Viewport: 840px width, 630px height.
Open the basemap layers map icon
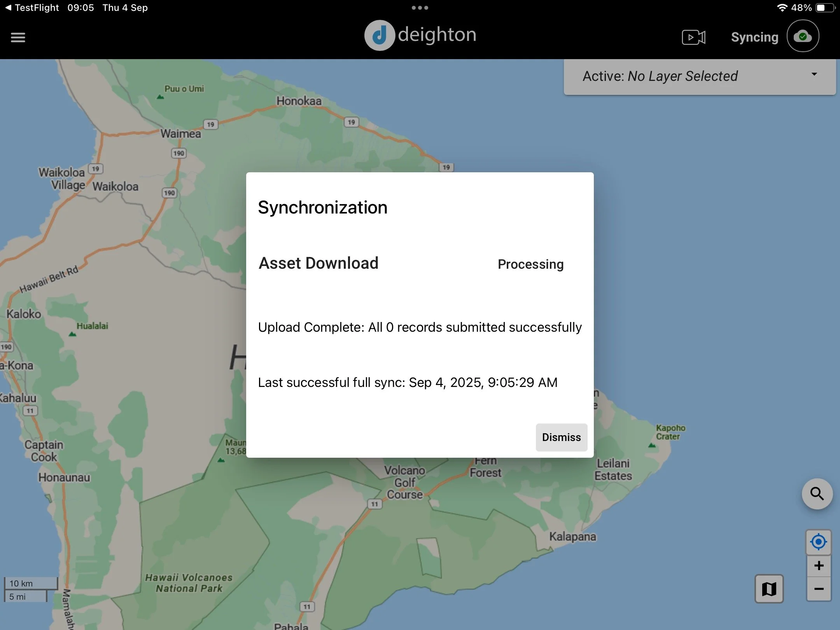[x=769, y=589]
